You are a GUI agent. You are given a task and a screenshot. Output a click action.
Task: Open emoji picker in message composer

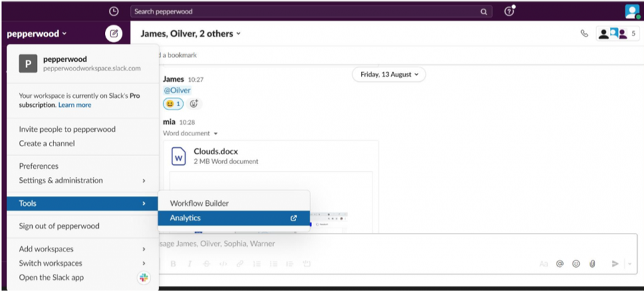[575, 264]
